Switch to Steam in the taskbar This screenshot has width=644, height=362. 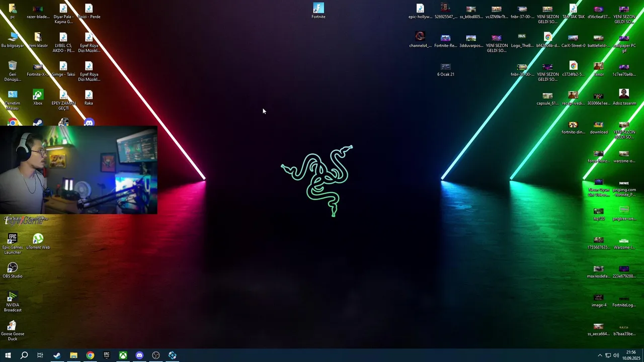[x=57, y=355]
